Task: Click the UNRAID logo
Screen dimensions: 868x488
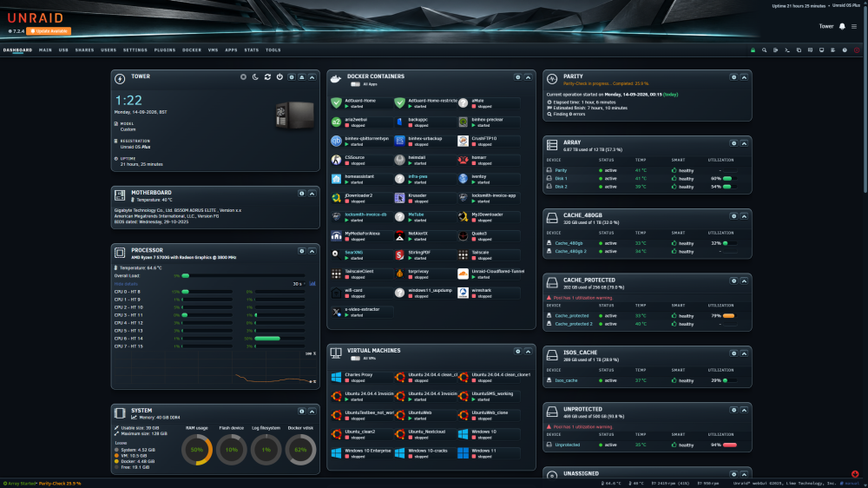Action: (x=36, y=17)
